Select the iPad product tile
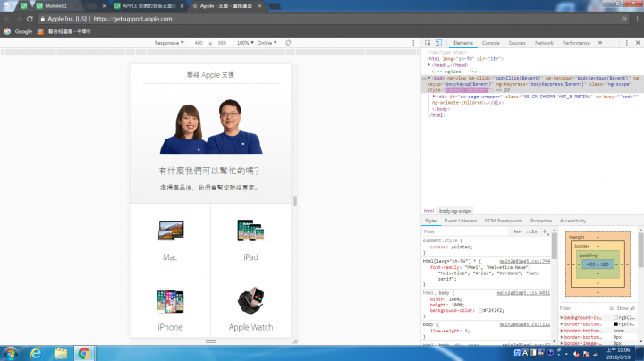Viewport: 644px width, 361px height. [250, 239]
